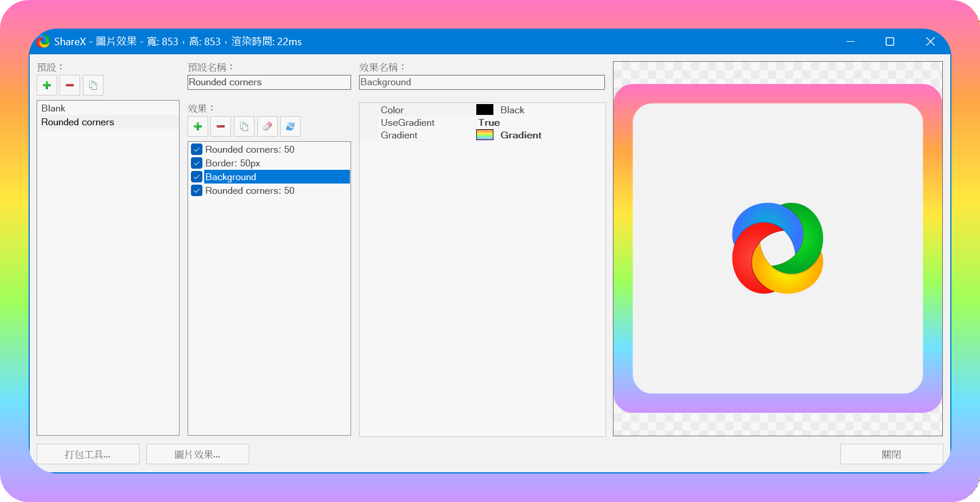Click the 關閉 button
The width and height of the screenshot is (980, 502).
[x=891, y=454]
